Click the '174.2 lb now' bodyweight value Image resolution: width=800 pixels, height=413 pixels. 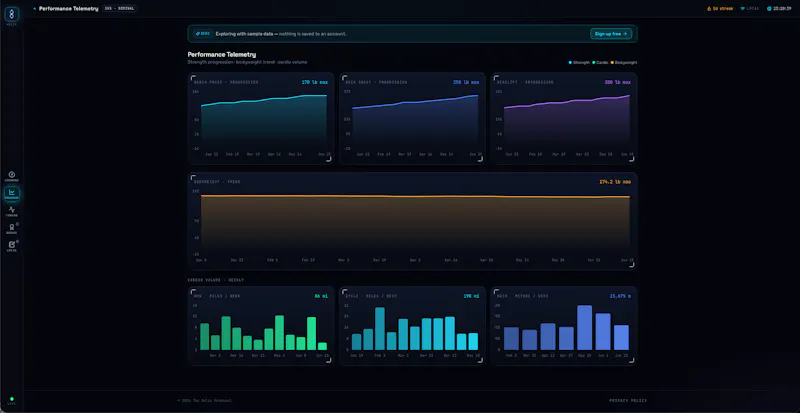615,182
